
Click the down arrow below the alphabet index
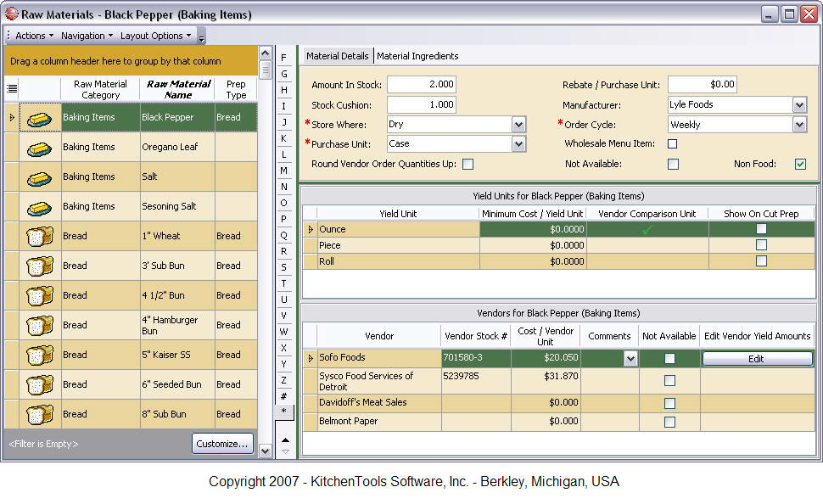click(x=285, y=451)
